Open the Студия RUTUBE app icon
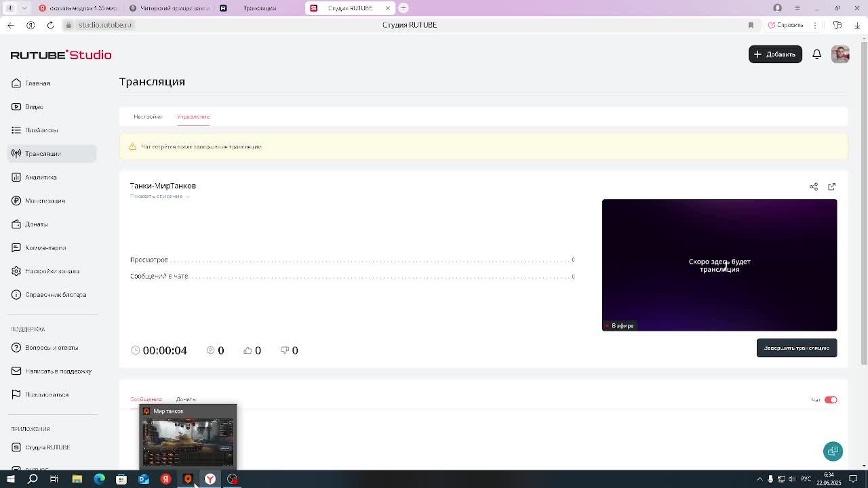Viewport: 868px width, 488px height. tap(16, 447)
